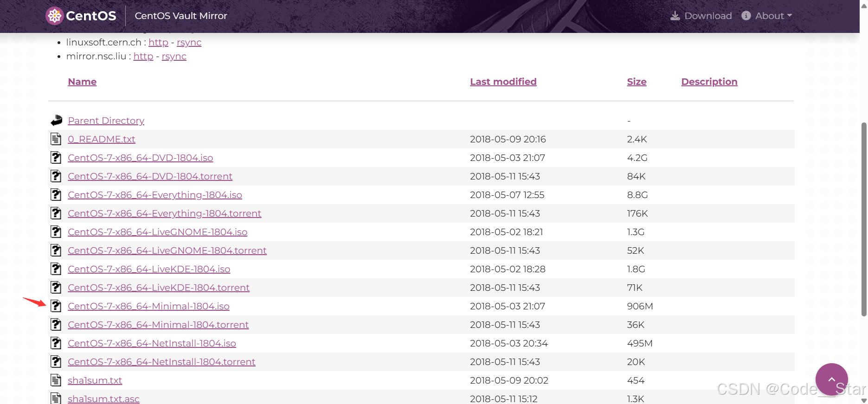
Task: Click the 4.2G size value
Action: click(x=637, y=158)
